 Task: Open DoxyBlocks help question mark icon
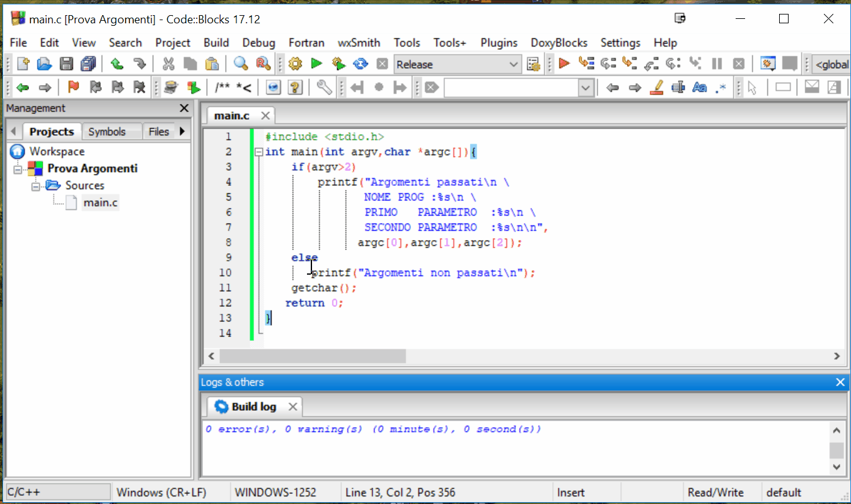point(295,88)
